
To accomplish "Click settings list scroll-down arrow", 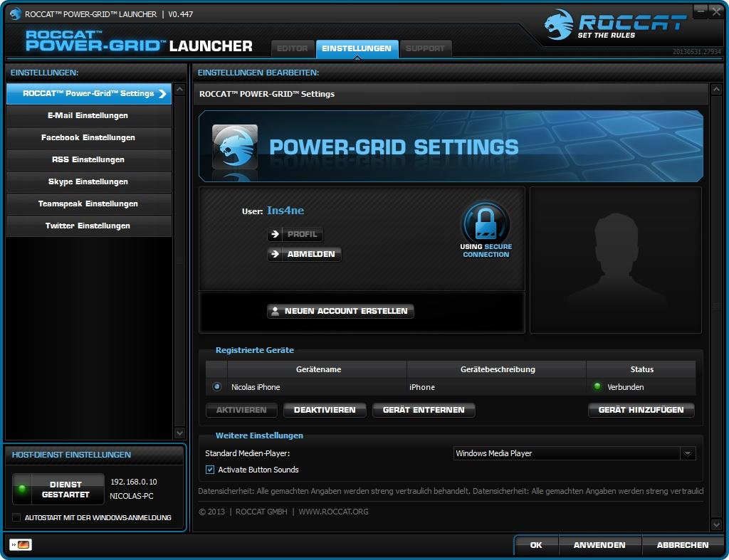I will 179,433.
